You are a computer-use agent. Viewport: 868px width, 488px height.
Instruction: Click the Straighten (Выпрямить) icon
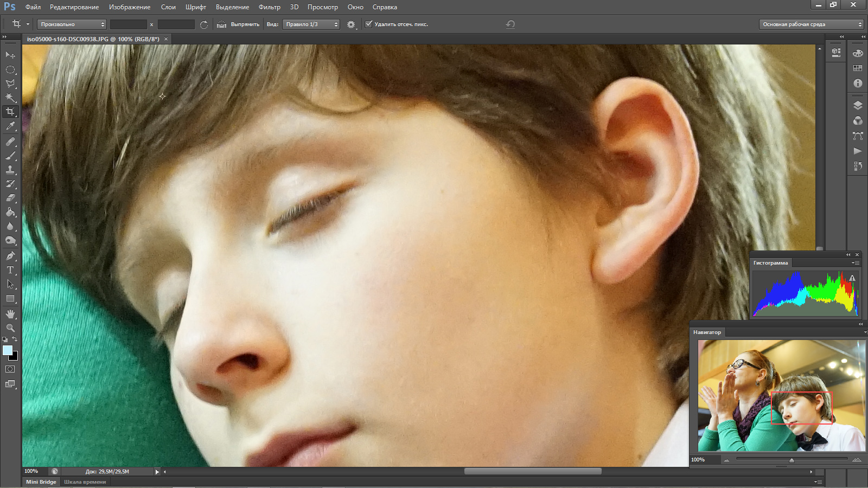pyautogui.click(x=221, y=24)
